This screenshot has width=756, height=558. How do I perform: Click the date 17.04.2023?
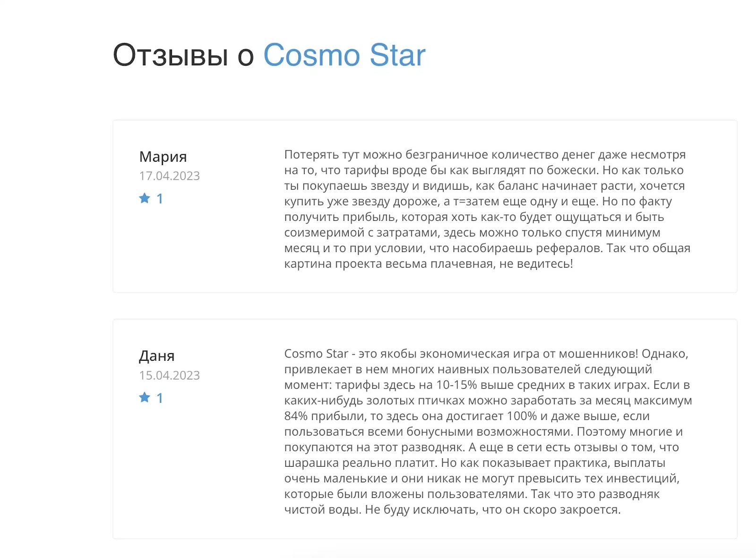click(x=169, y=176)
